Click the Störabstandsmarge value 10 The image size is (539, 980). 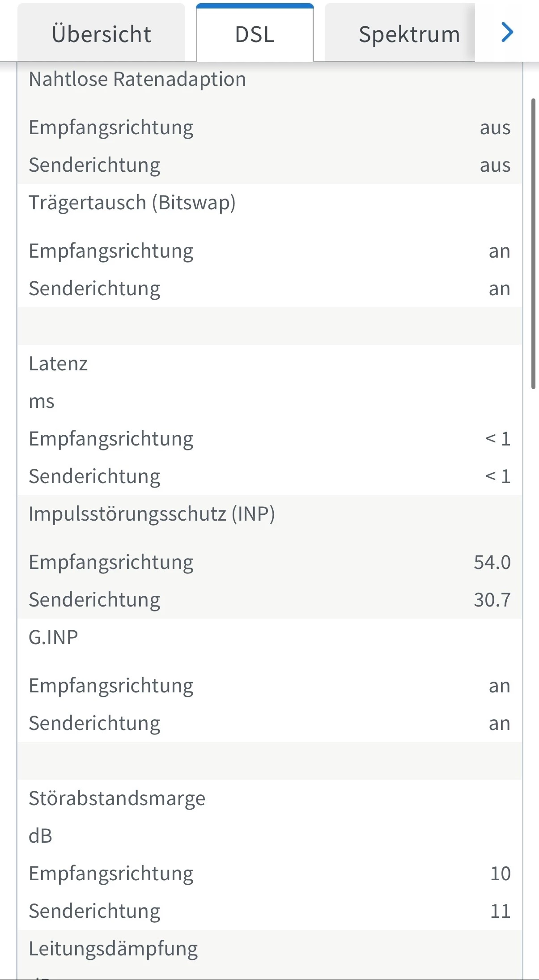500,874
